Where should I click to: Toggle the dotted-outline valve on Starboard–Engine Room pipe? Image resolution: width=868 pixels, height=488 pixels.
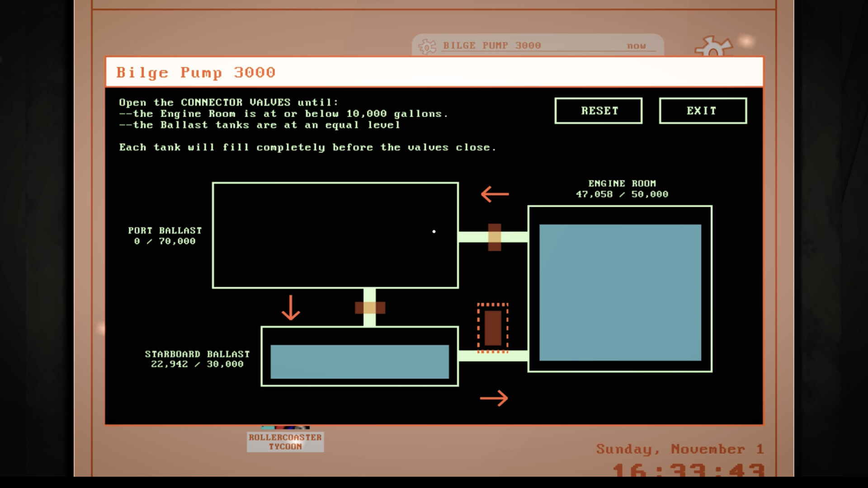coord(493,328)
